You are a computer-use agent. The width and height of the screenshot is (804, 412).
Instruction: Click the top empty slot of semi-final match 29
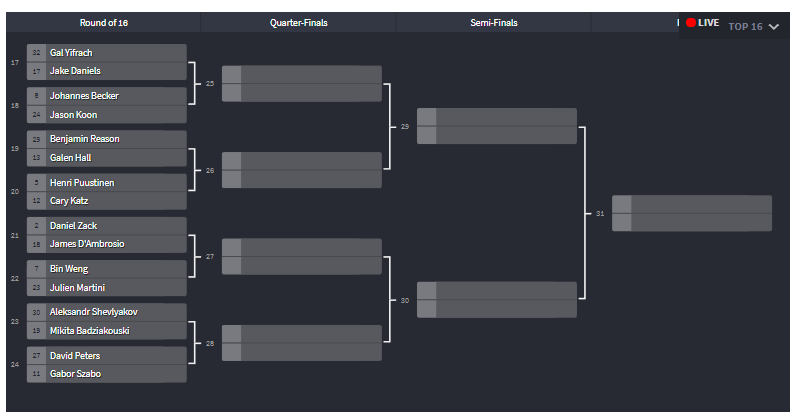505,117
